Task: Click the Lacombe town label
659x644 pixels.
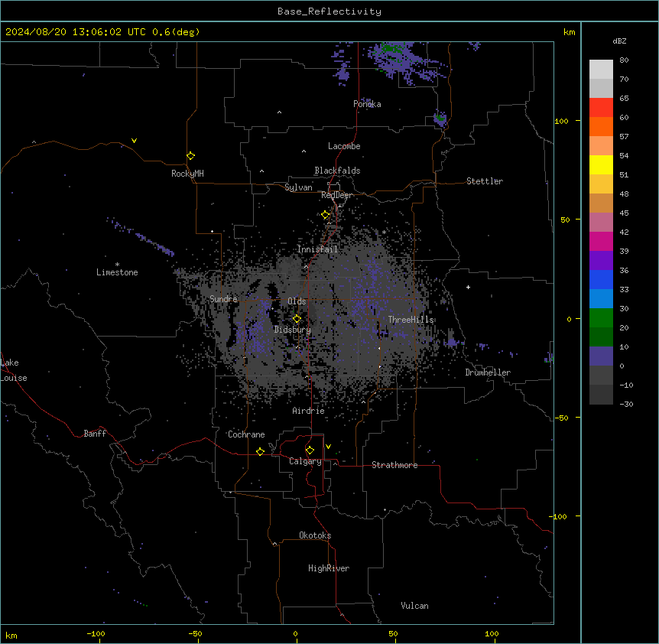Action: (x=344, y=146)
